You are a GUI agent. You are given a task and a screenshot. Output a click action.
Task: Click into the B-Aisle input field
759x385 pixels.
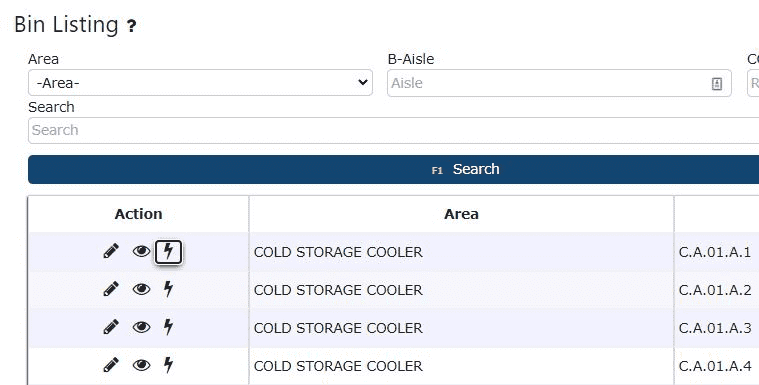tap(559, 83)
